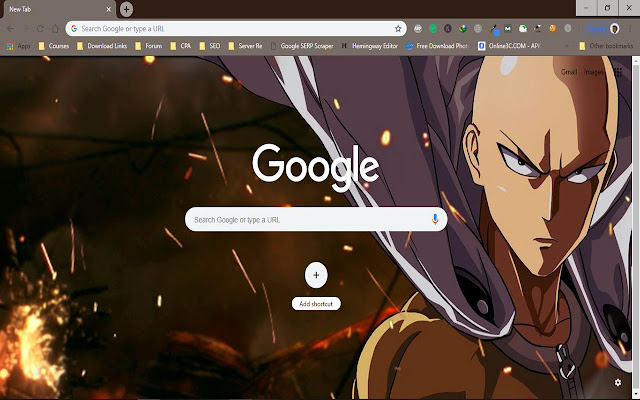The height and width of the screenshot is (400, 640).
Task: Bookmark this page with the star icon
Action: click(x=398, y=29)
